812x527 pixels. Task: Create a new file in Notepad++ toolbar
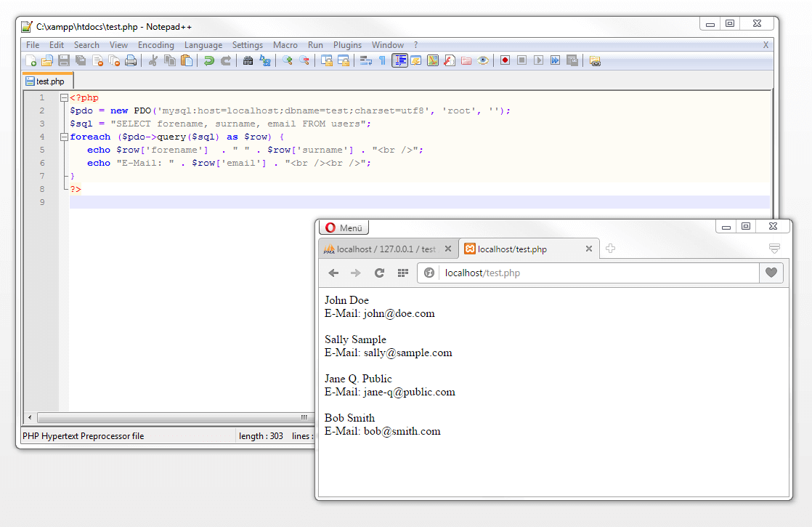tap(31, 60)
